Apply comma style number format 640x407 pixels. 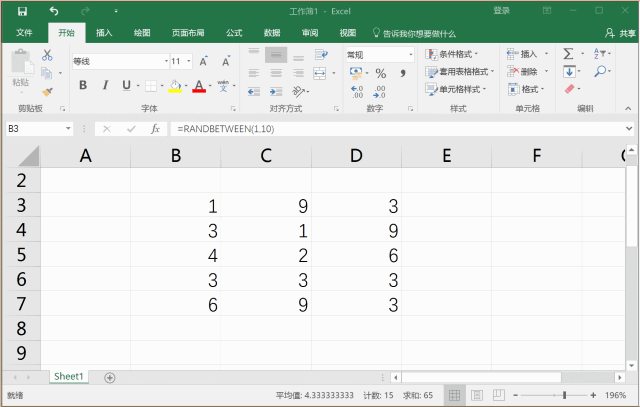[x=403, y=73]
